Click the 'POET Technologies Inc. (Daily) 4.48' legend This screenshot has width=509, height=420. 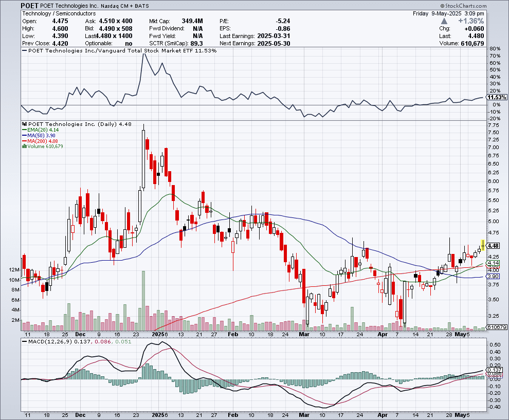coord(77,124)
